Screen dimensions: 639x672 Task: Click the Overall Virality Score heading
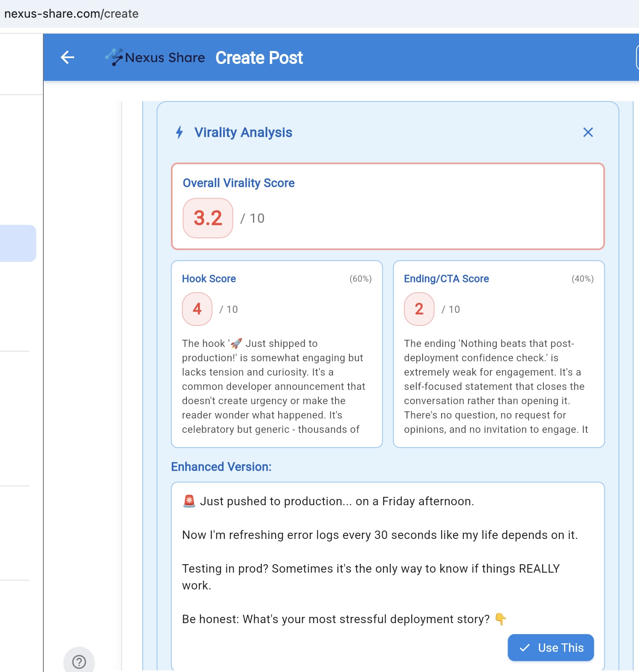[238, 183]
